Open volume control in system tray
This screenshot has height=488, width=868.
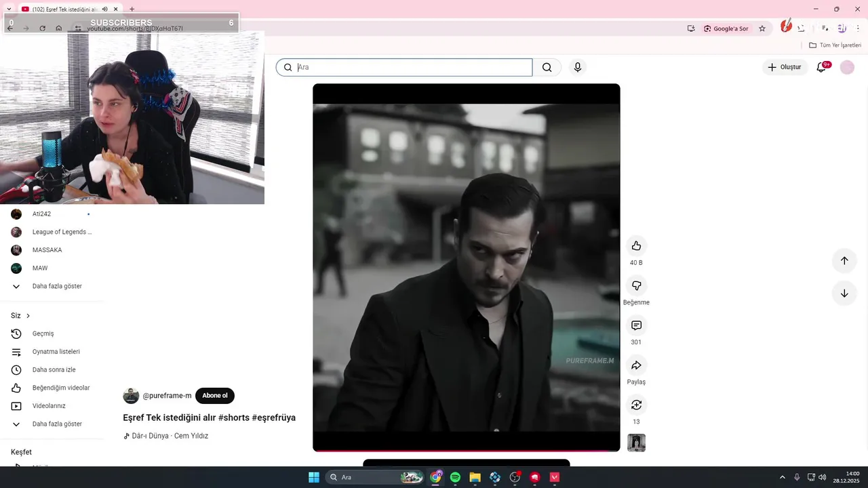pos(822,477)
